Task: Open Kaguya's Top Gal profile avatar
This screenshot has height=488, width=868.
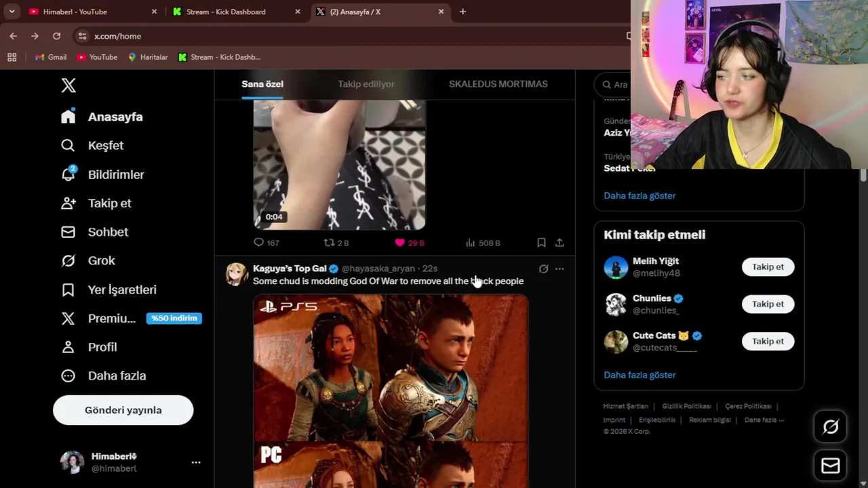Action: click(x=237, y=274)
